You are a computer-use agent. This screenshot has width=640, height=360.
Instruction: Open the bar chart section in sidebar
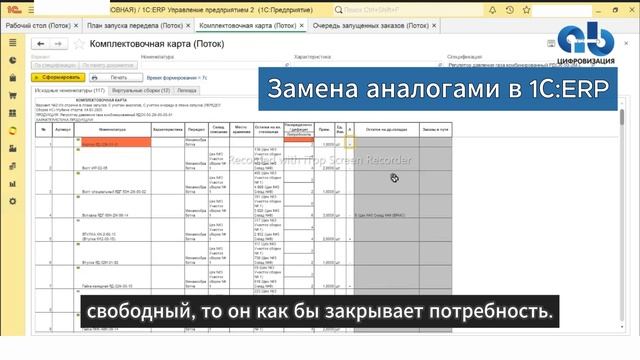(x=13, y=184)
